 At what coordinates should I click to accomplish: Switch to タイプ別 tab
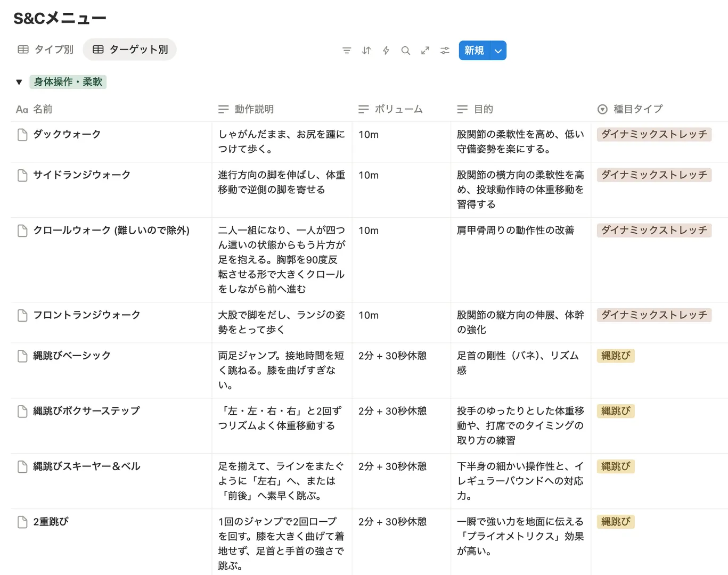pos(46,50)
